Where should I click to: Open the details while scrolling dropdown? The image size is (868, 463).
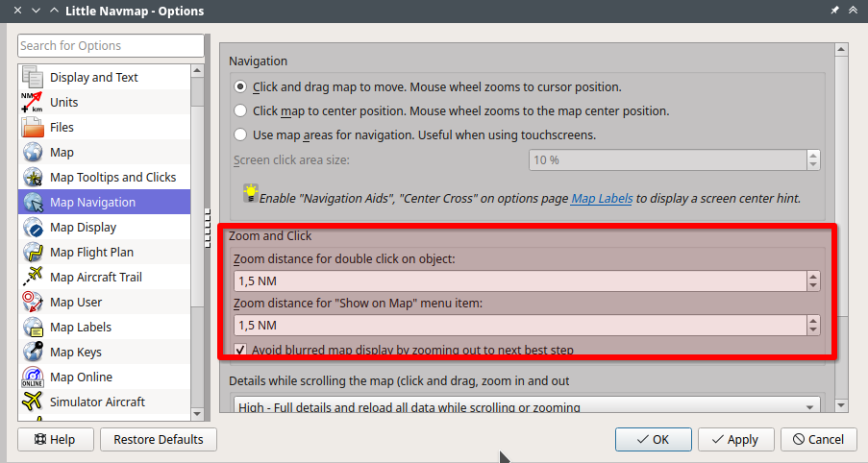click(x=527, y=405)
